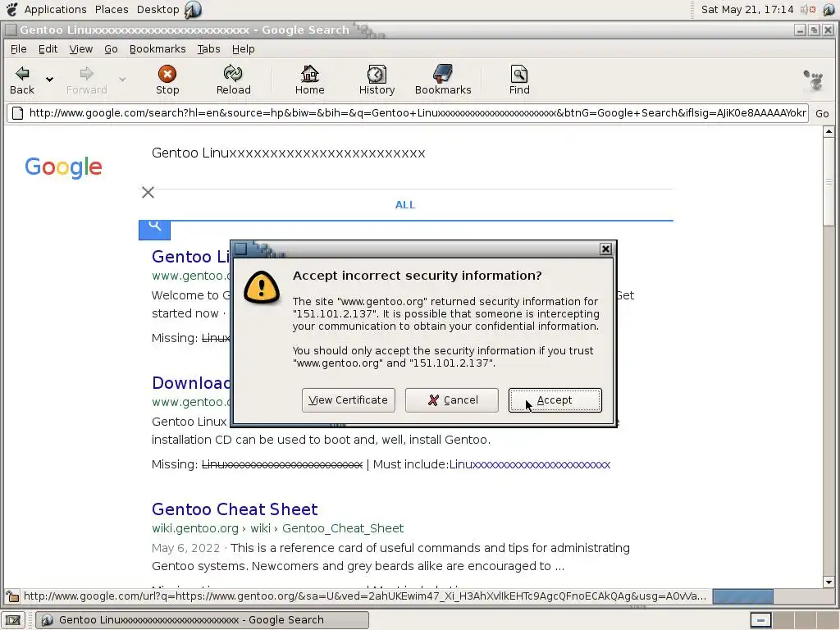Open the Forward history dropdown arrow
840x630 pixels.
point(122,80)
